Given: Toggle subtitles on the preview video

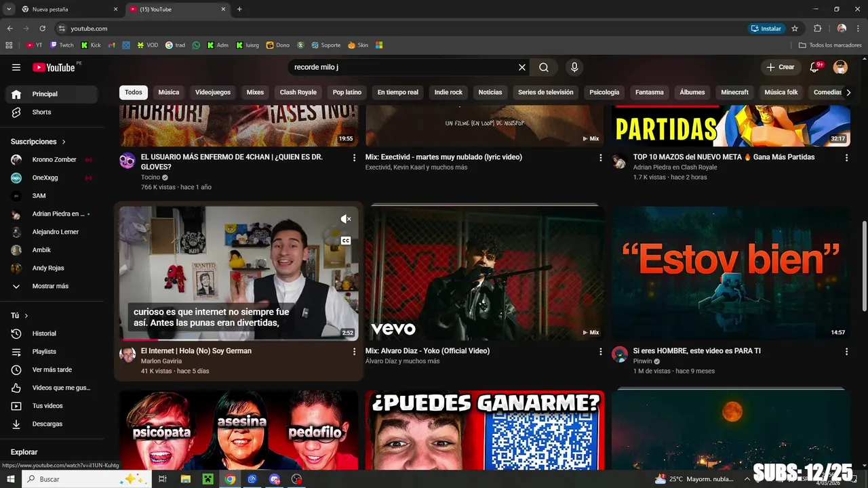Looking at the screenshot, I should click(x=346, y=241).
